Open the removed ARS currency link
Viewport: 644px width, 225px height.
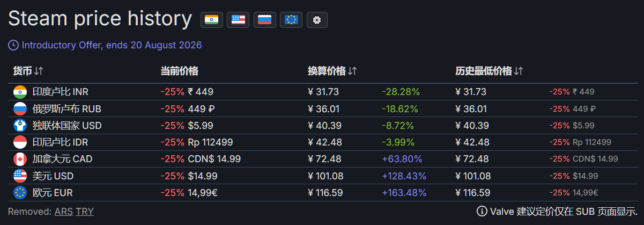[x=64, y=211]
